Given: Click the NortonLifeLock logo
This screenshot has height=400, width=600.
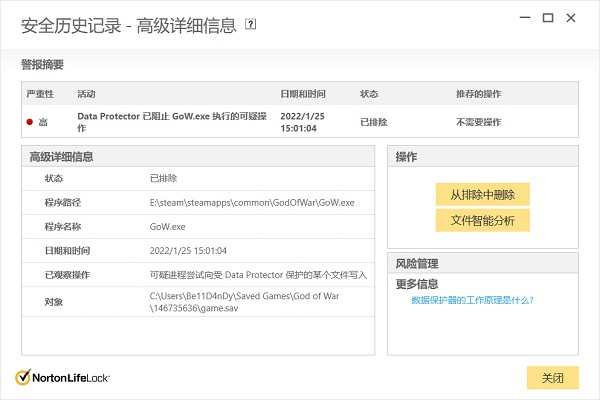Looking at the screenshot, I should (x=62, y=377).
